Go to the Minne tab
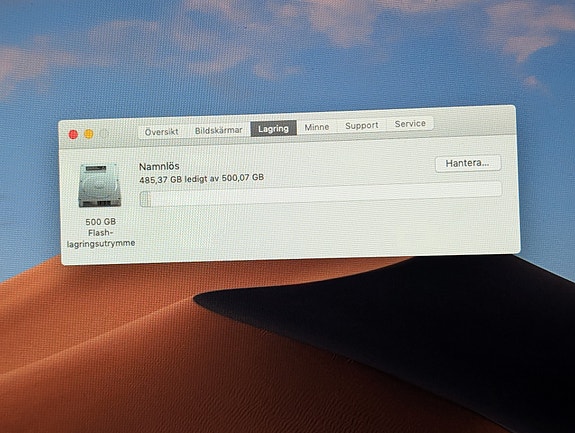Image resolution: width=575 pixels, height=433 pixels. [x=317, y=127]
